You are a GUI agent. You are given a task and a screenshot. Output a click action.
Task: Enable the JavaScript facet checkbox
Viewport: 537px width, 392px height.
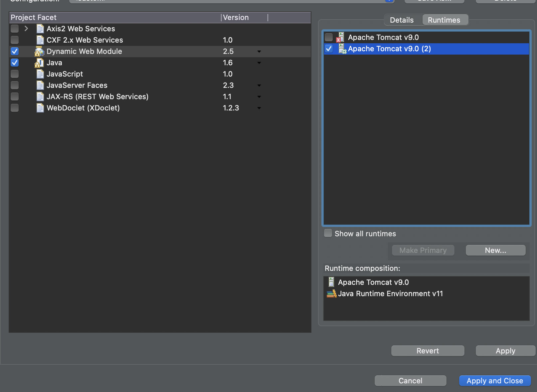pyautogui.click(x=15, y=74)
